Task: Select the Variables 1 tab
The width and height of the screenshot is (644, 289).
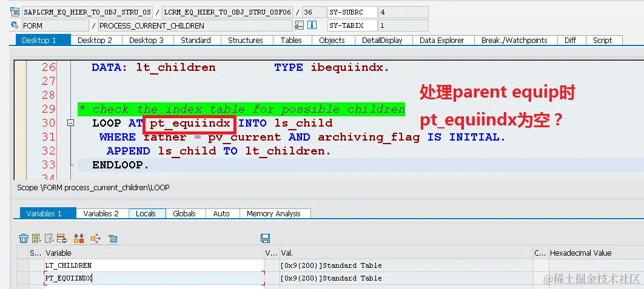Action: [x=48, y=213]
